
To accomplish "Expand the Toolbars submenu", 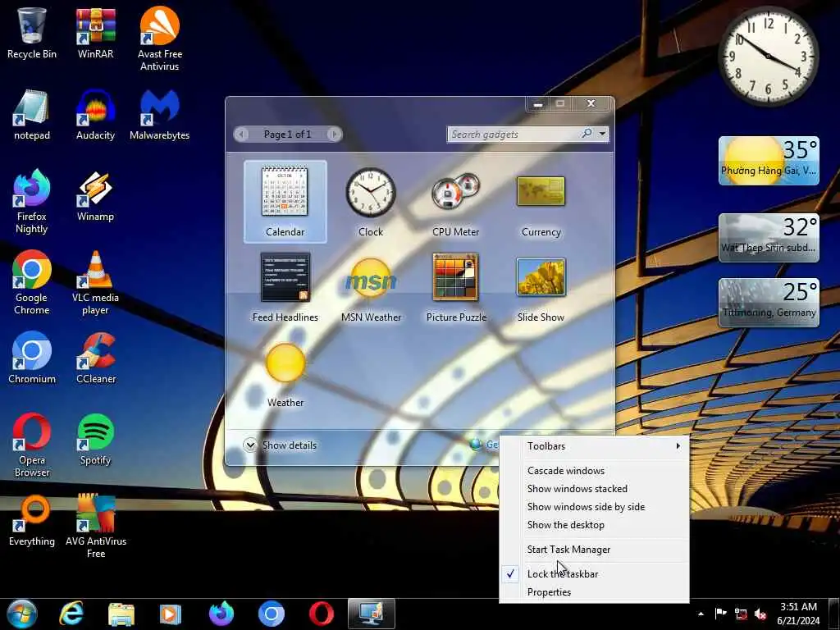I will (594, 446).
